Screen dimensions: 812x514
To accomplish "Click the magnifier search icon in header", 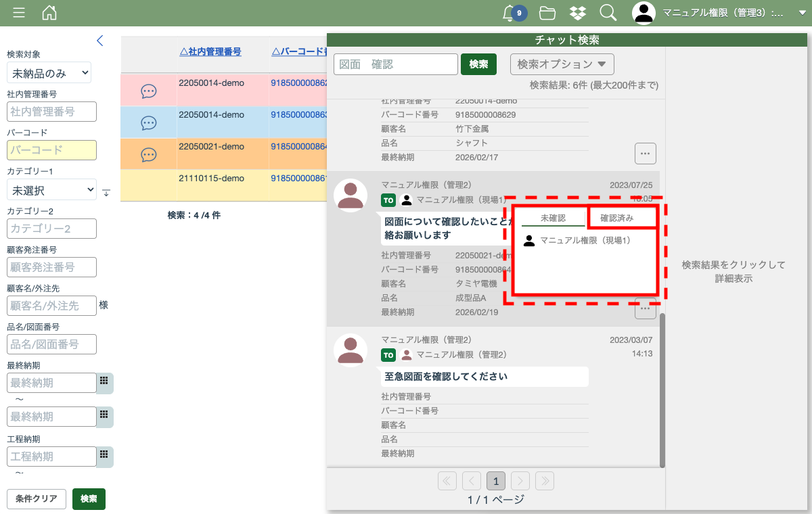I will (608, 13).
